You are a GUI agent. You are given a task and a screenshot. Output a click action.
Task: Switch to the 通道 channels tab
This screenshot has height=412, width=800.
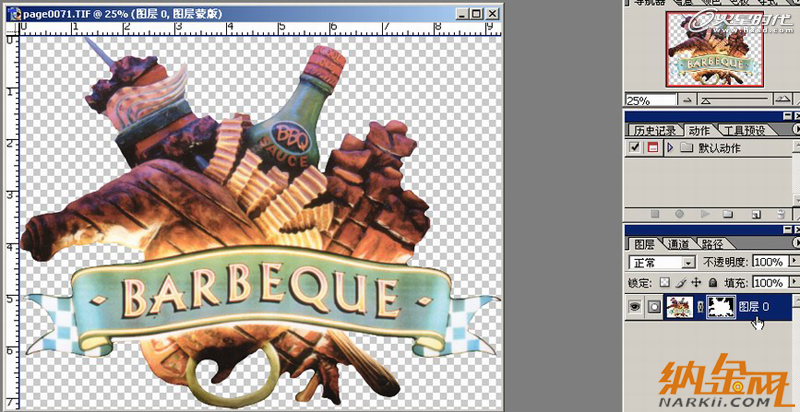click(678, 244)
